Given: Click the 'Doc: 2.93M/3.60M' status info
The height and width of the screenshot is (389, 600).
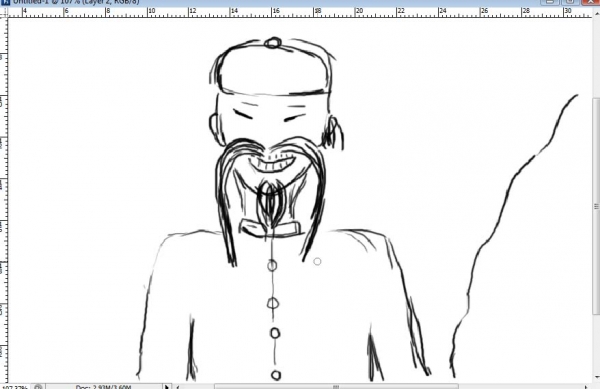Looking at the screenshot, I should coord(103,387).
